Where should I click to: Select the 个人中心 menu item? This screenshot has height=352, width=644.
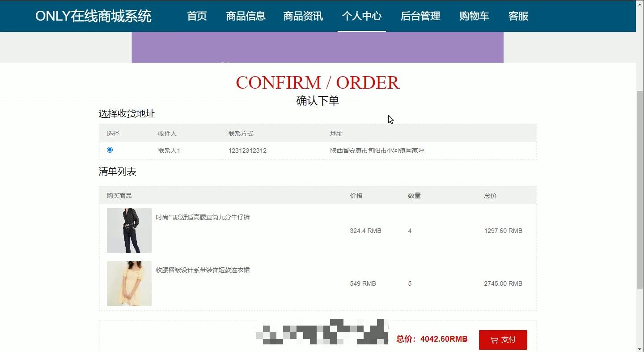click(x=362, y=16)
